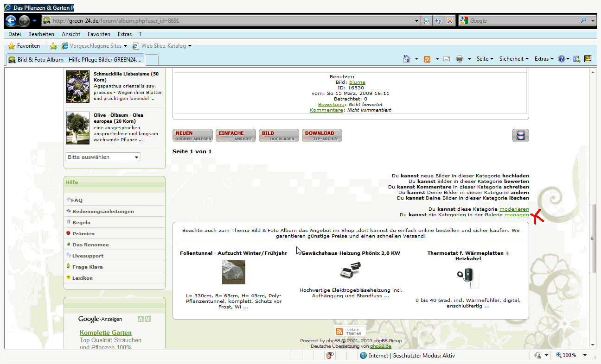Click the Refresh page icon

coord(438,21)
